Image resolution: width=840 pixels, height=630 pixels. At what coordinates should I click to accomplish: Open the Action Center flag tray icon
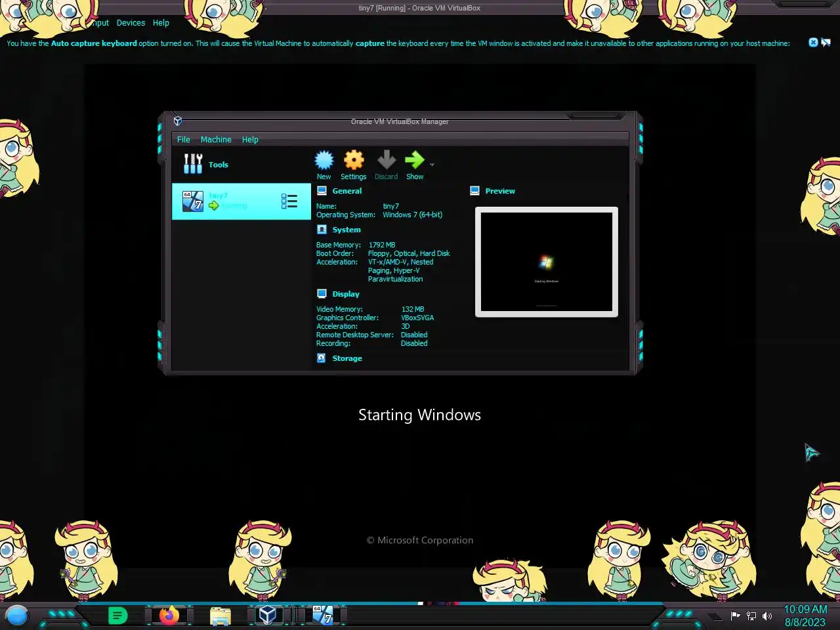pyautogui.click(x=736, y=616)
